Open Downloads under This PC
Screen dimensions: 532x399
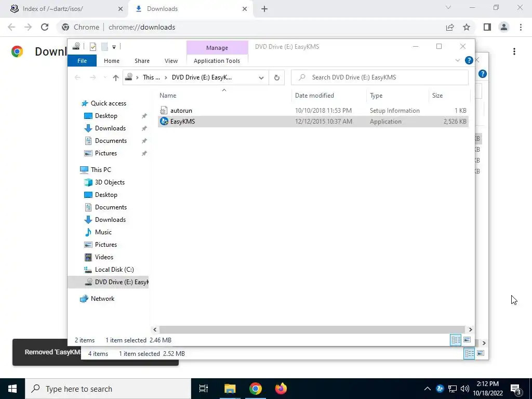click(110, 220)
